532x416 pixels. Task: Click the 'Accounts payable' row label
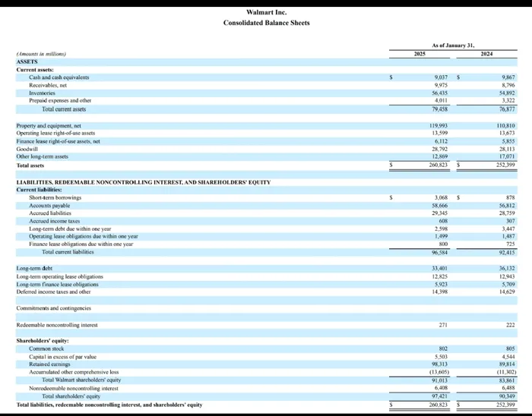(x=50, y=205)
